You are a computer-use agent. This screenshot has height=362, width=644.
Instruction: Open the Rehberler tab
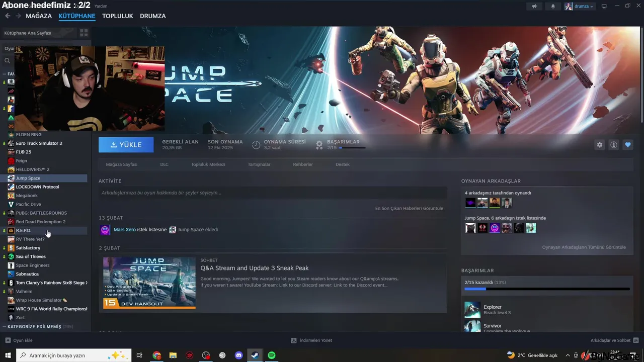[303, 164]
